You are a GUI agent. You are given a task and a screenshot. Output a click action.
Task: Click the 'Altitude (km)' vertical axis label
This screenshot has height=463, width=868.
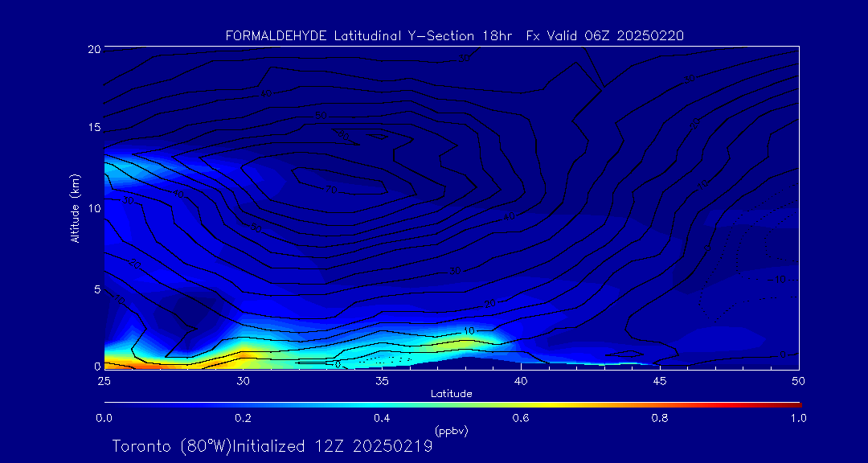click(74, 207)
